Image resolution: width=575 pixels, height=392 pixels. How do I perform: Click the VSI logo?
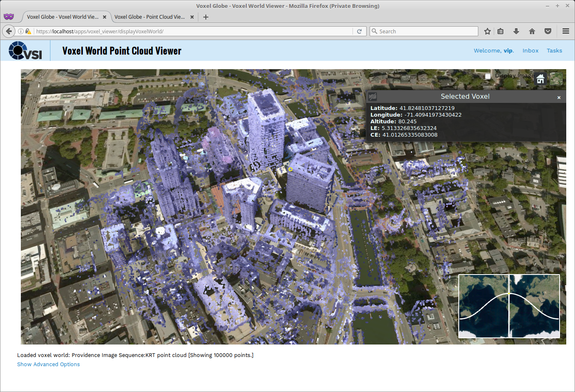(x=25, y=51)
